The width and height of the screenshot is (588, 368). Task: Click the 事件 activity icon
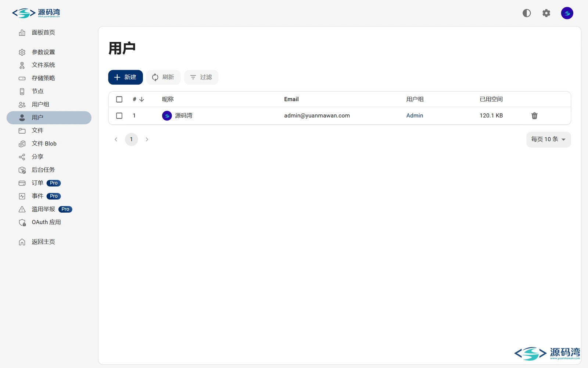(x=22, y=196)
